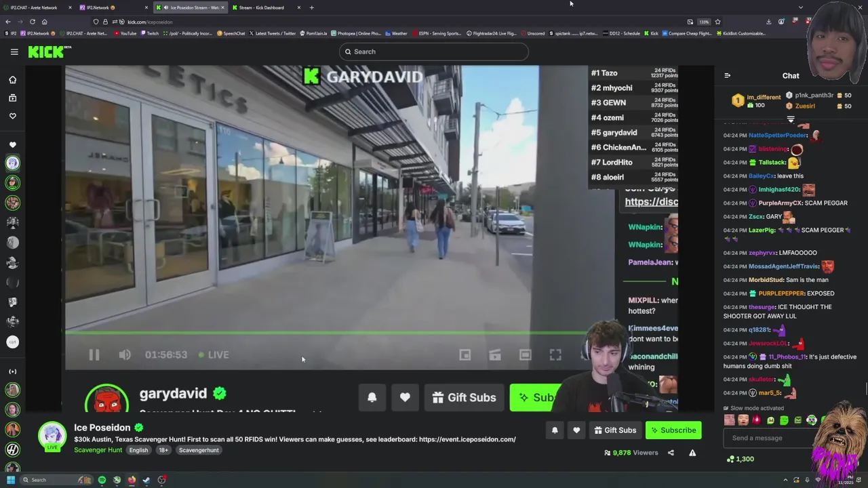Enter fullscreen on the video player
Screen dimensions: 868x488
pyautogui.click(x=555, y=354)
